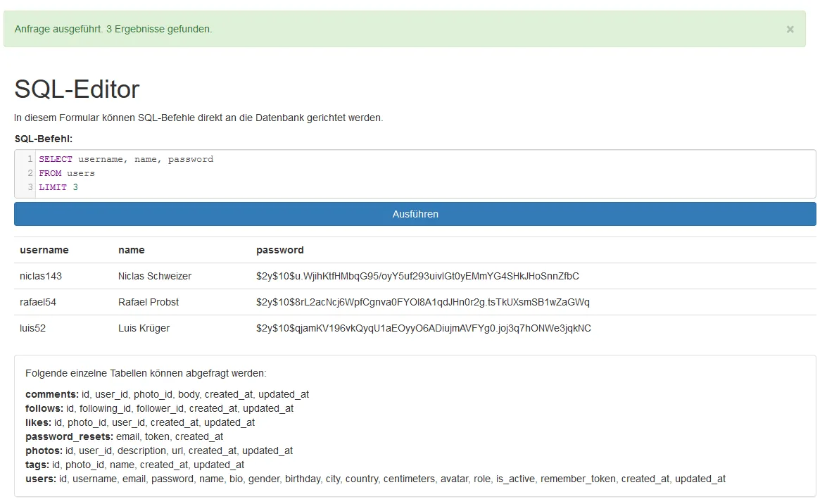Dismiss the success alert with the X
This screenshot has height=504, width=827.
pos(790,30)
